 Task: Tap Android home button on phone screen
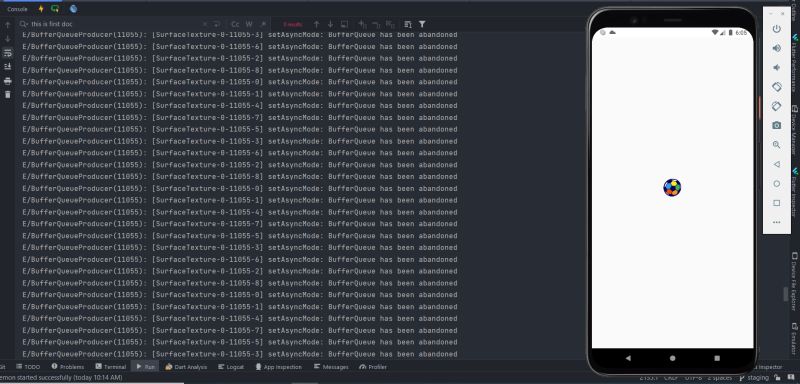[x=672, y=358]
